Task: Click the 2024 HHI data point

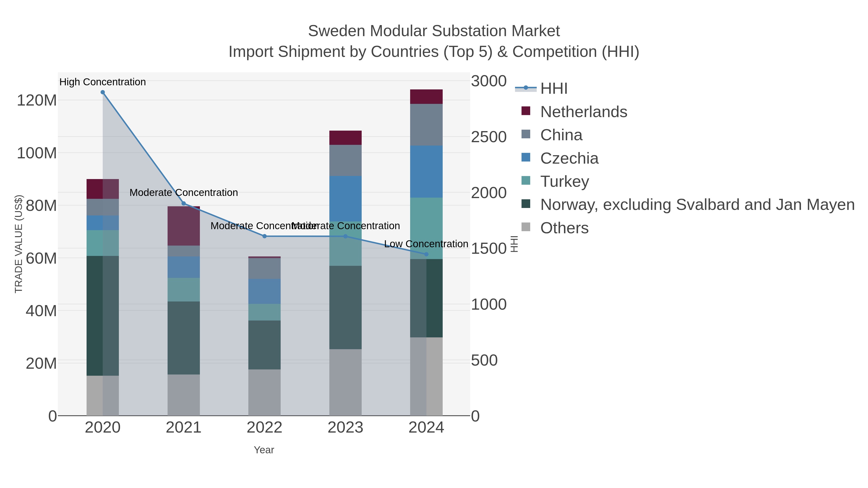Action: 426,254
